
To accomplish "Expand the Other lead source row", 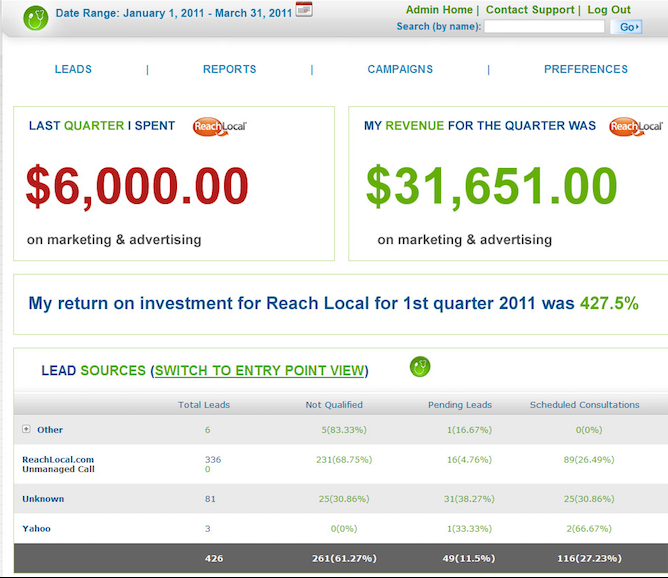I will pyautogui.click(x=26, y=429).
